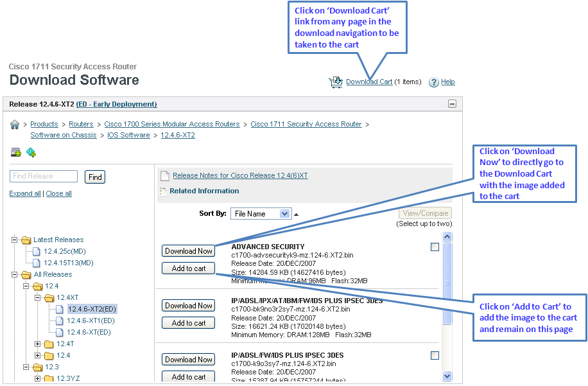Toggle sort order ascending arrow
Viewport: 588px width, 386px height.
click(297, 215)
